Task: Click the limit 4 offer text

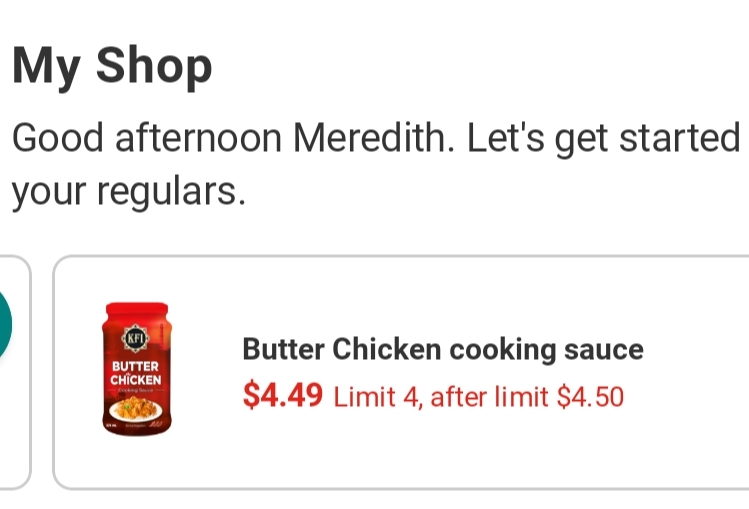Action: pos(375,397)
